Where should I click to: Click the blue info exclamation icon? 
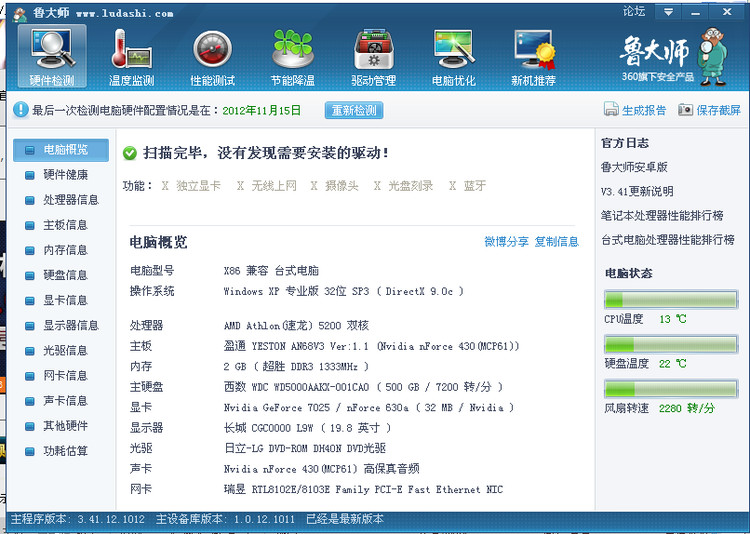(x=21, y=110)
